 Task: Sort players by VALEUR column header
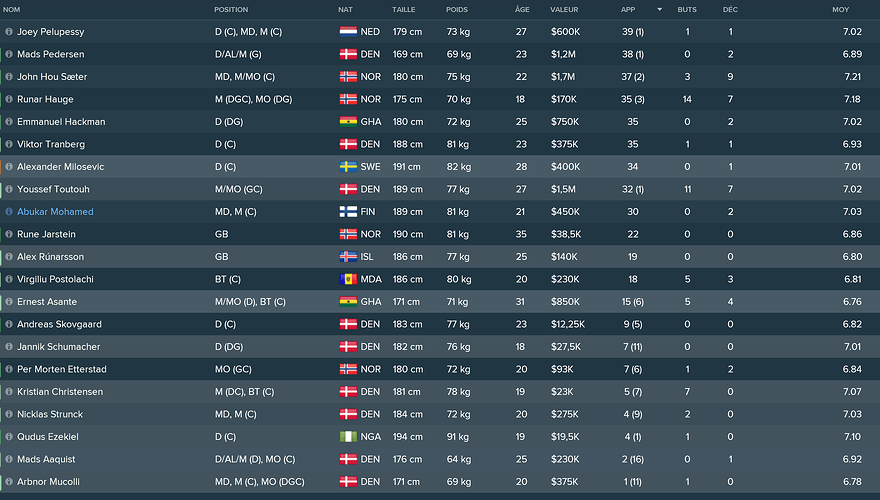(x=564, y=10)
